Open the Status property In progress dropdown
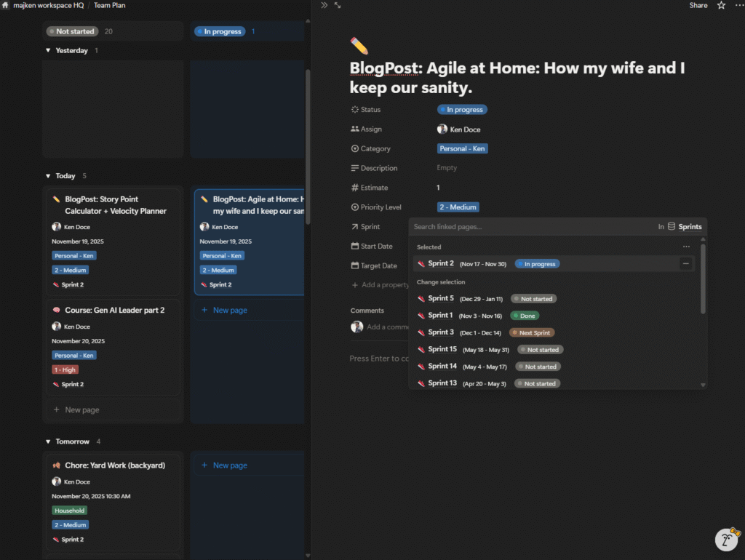This screenshot has height=560, width=745. (x=462, y=110)
